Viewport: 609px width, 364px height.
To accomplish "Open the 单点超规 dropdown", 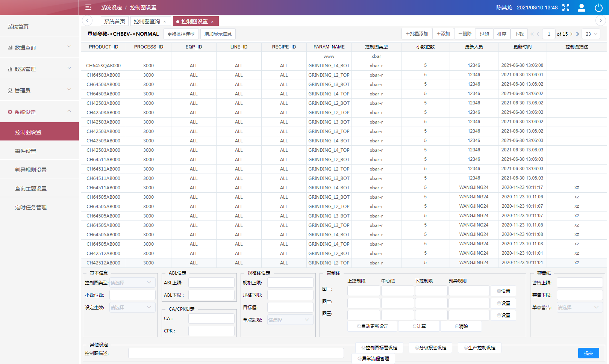I will pyautogui.click(x=290, y=320).
